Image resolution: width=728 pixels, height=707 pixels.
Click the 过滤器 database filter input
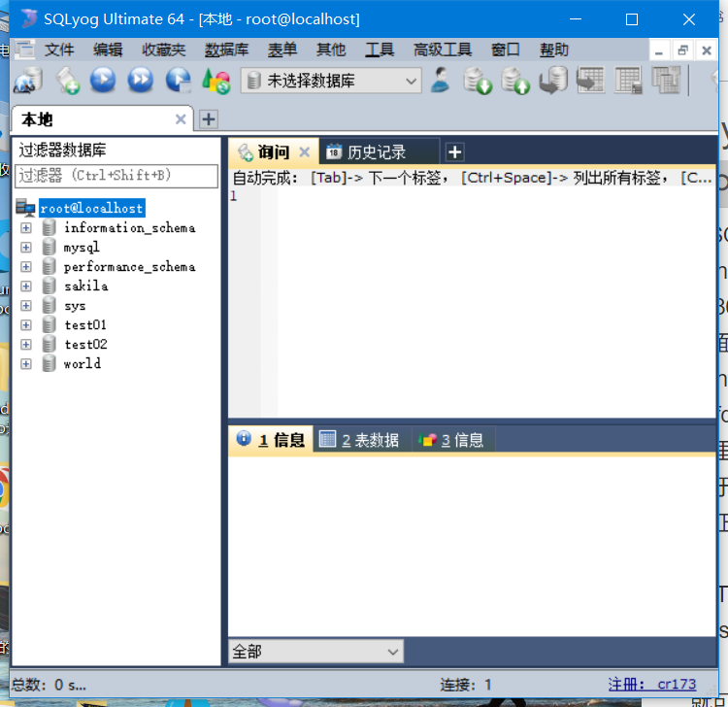click(116, 176)
